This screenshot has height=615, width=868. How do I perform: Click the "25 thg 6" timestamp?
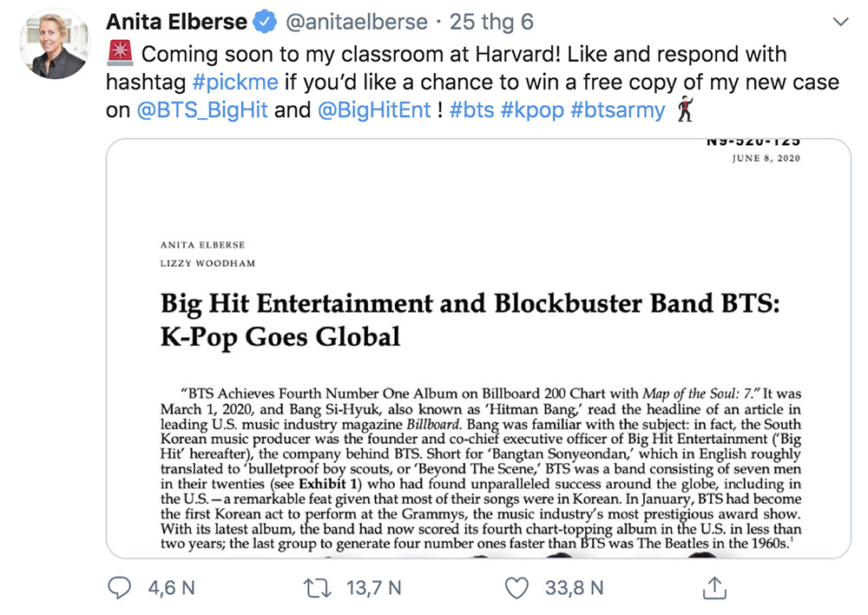(x=490, y=22)
